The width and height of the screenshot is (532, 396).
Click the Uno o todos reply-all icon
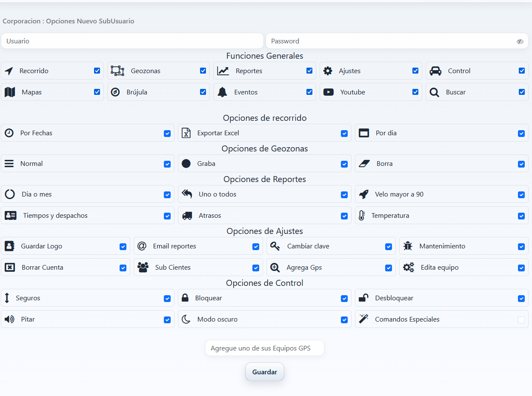[x=187, y=194]
